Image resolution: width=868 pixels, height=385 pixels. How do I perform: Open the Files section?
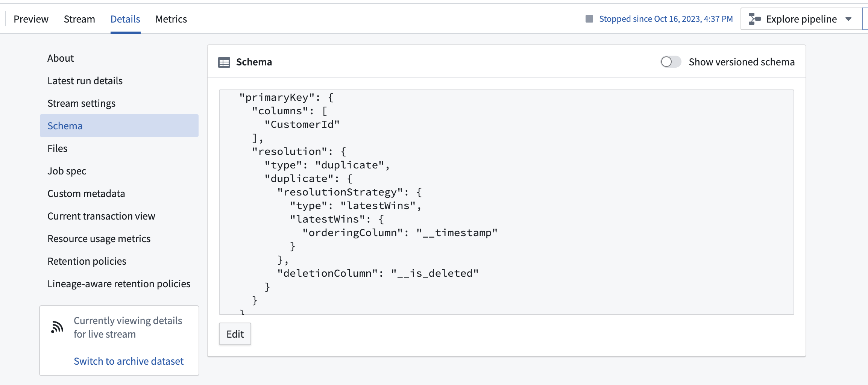point(58,148)
